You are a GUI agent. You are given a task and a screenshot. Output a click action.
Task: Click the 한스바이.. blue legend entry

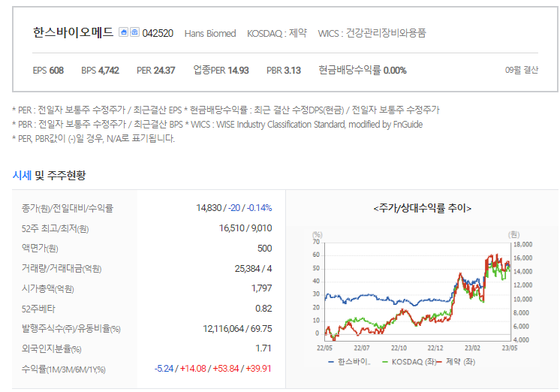(x=349, y=362)
